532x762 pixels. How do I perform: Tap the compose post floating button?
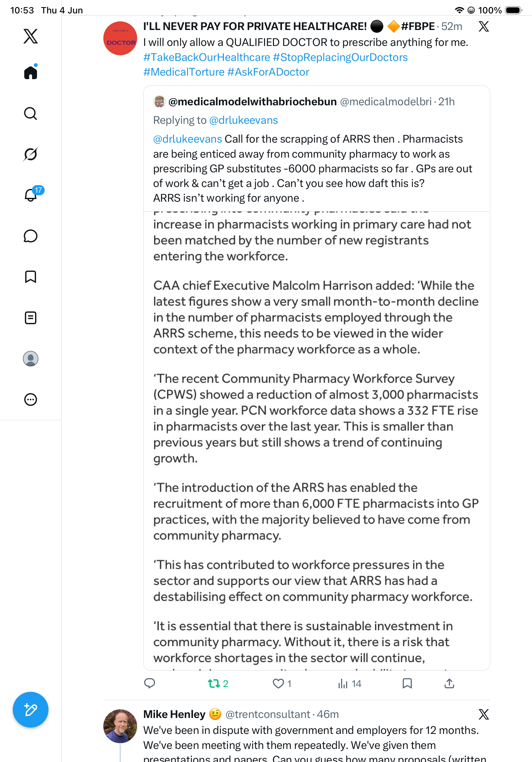[x=31, y=710]
